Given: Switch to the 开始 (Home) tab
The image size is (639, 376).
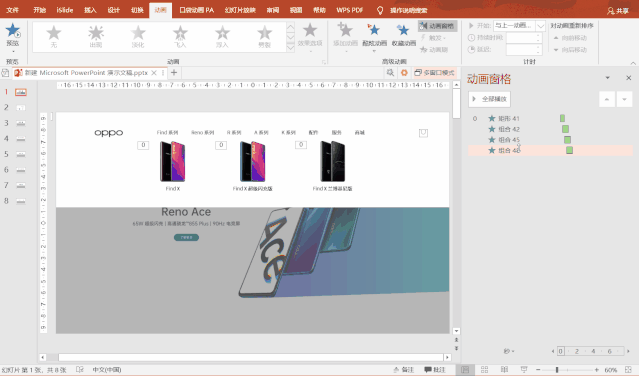Looking at the screenshot, I should (40, 10).
